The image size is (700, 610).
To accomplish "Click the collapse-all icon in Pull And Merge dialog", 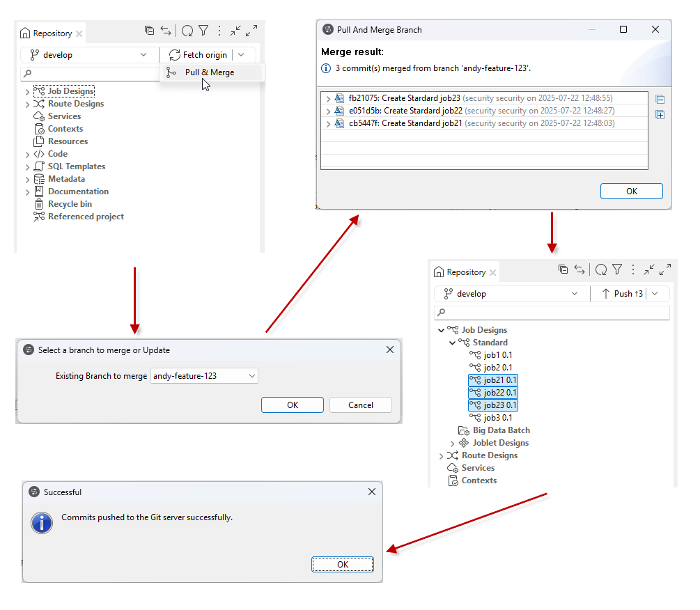I will point(659,98).
